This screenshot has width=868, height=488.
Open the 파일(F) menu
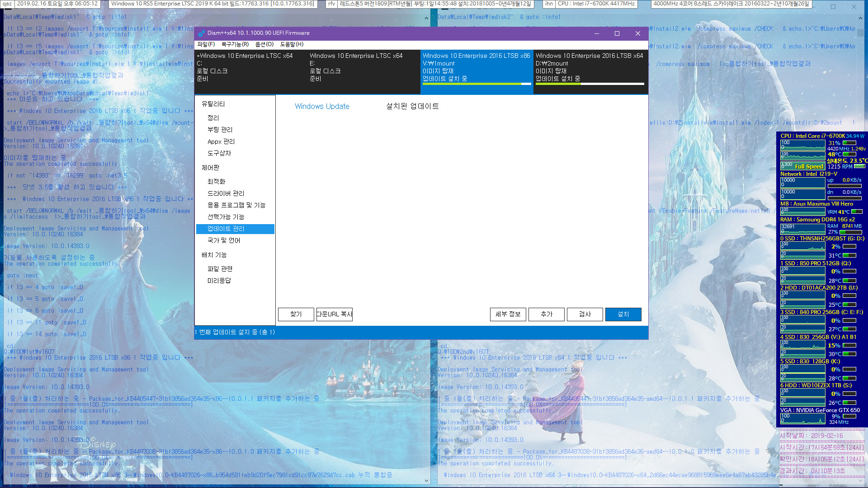tap(206, 44)
